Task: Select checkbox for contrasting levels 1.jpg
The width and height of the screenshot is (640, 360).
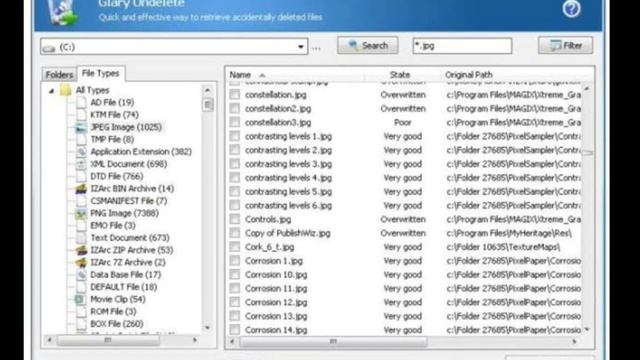Action: pyautogui.click(x=235, y=136)
